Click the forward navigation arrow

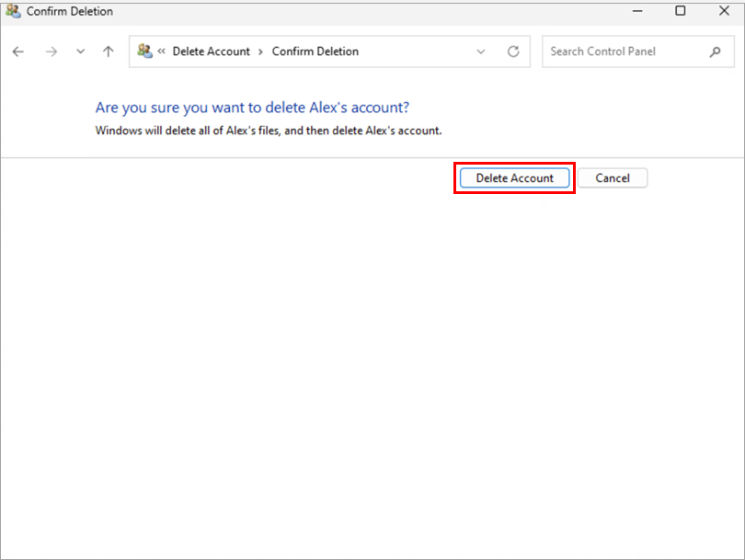point(51,51)
